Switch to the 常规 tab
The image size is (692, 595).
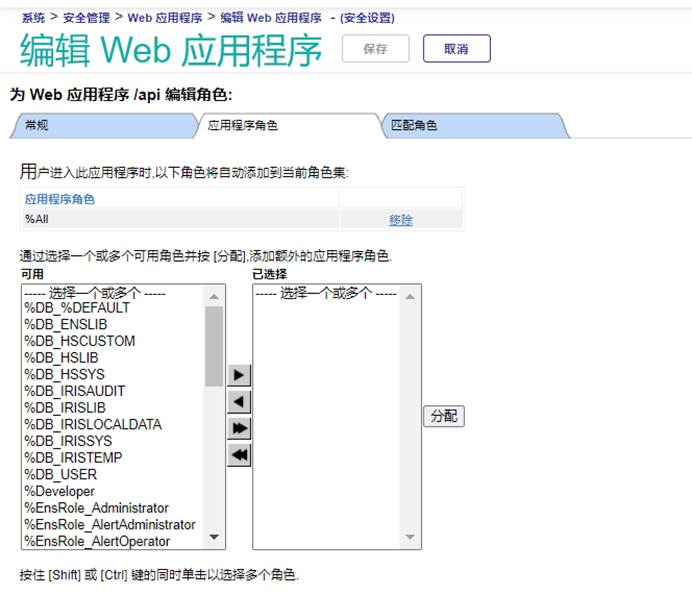[104, 126]
